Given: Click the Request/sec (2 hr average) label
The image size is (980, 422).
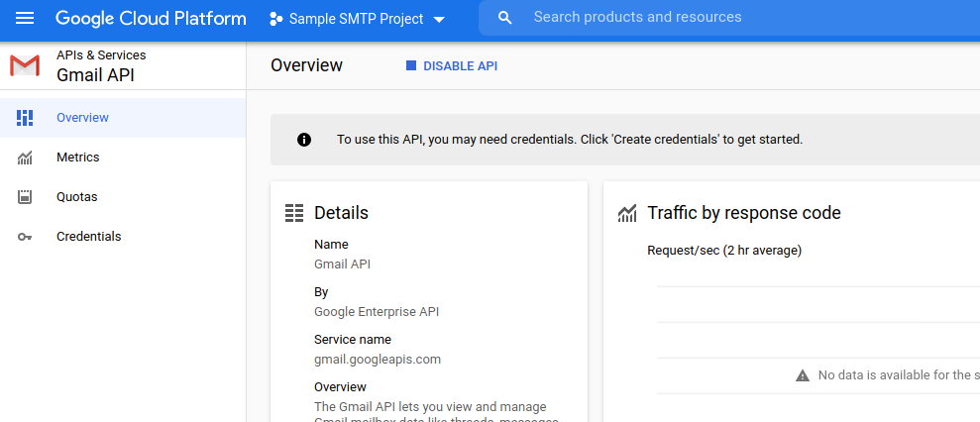Looking at the screenshot, I should click(x=724, y=251).
